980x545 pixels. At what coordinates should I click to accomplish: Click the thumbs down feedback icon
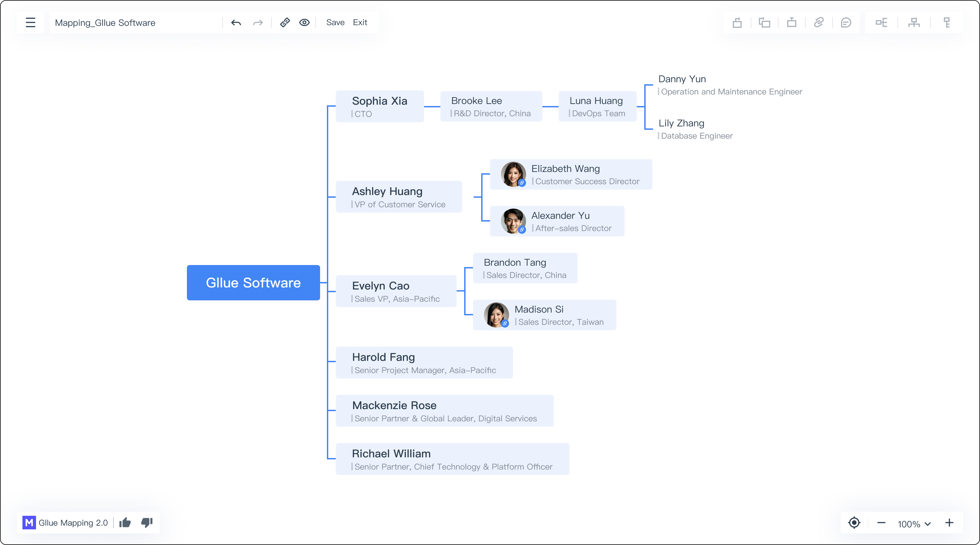pyautogui.click(x=147, y=523)
